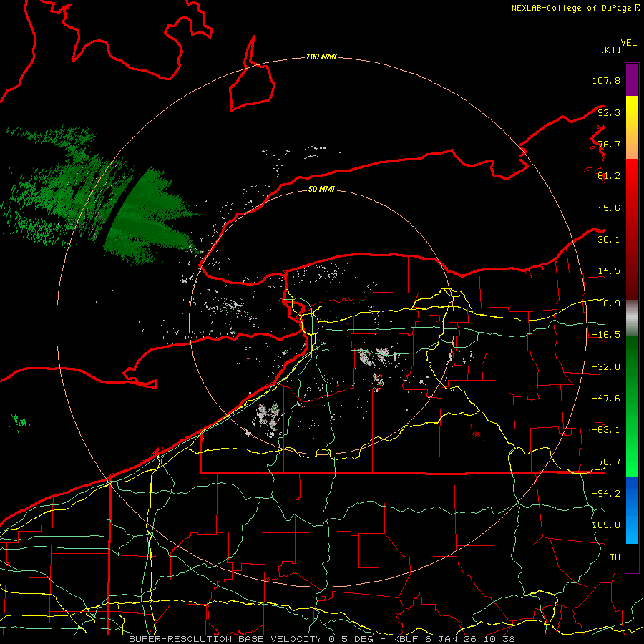The height and width of the screenshot is (644, 644).
Task: Select the -94.2 velocity scale value
Action: point(606,494)
